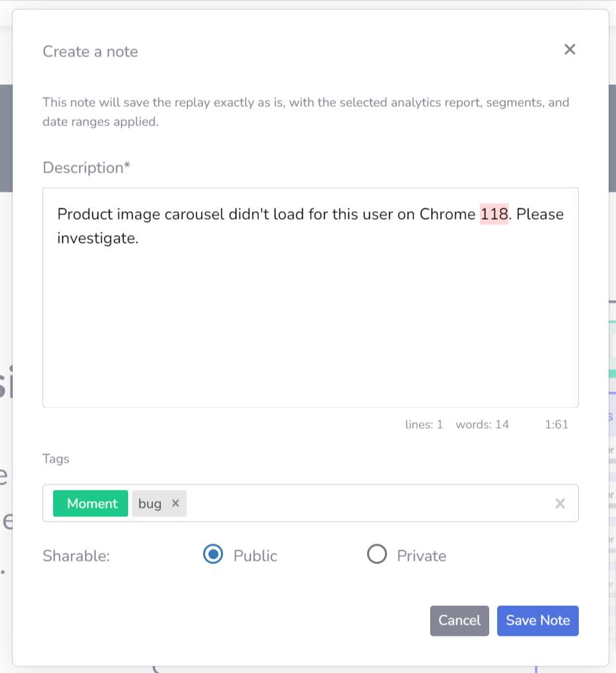
Task: Select the Public sharing radio button
Action: tap(213, 554)
